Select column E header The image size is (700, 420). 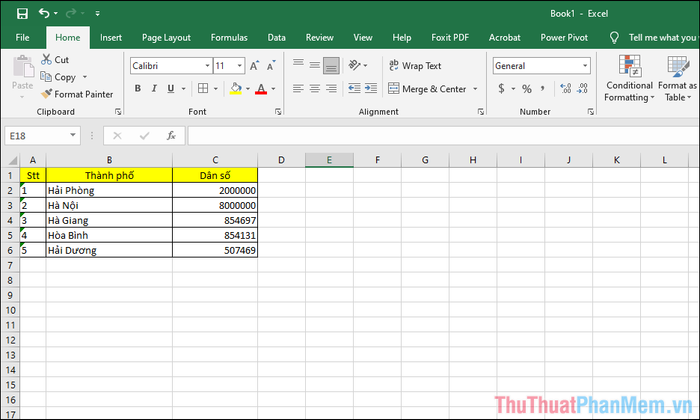(329, 160)
